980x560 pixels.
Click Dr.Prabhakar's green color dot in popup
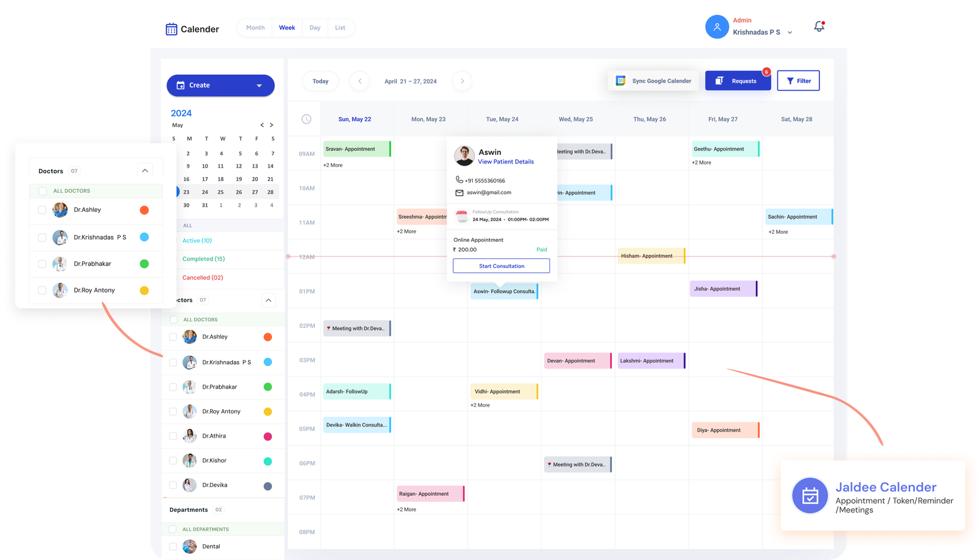pyautogui.click(x=144, y=264)
